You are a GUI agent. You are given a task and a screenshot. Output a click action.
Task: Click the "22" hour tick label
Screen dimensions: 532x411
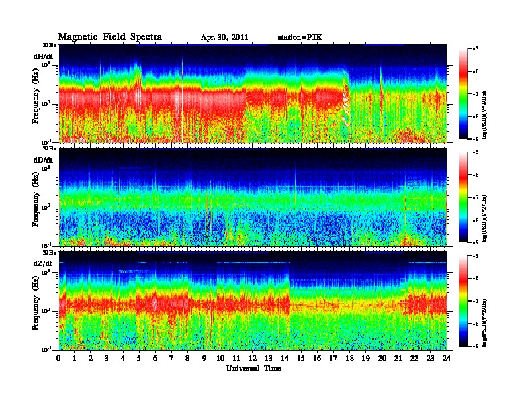click(414, 359)
